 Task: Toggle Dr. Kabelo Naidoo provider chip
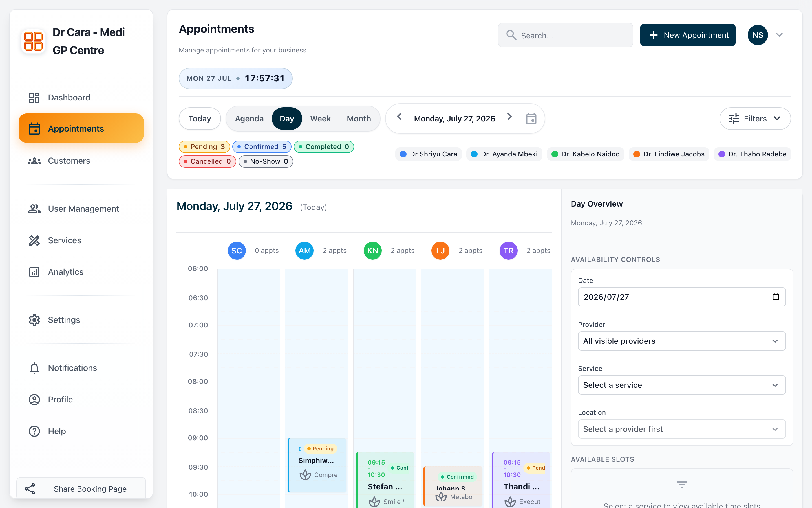point(586,154)
